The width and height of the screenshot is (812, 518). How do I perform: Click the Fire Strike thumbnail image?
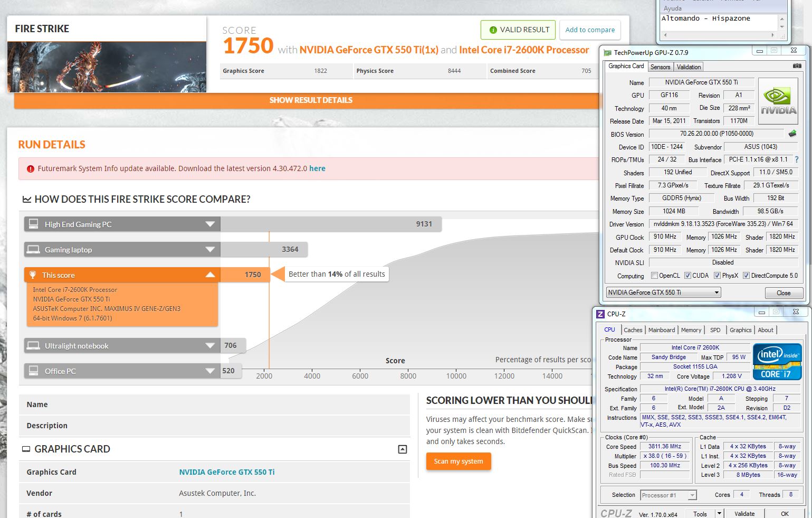coord(107,67)
